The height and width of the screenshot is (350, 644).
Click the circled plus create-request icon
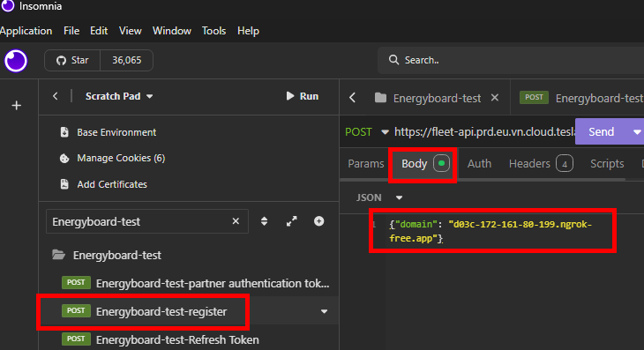[318, 221]
